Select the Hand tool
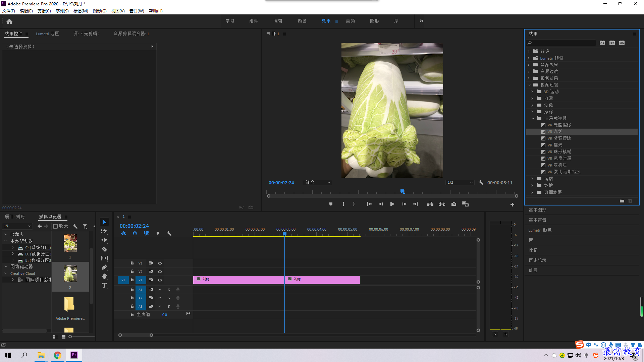Viewport: 644px width, 362px height. click(104, 276)
